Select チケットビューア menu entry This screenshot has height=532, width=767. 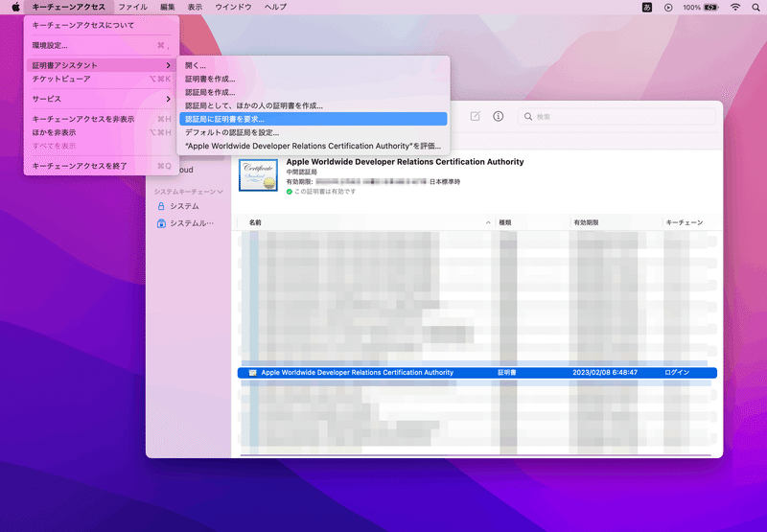(x=102, y=79)
